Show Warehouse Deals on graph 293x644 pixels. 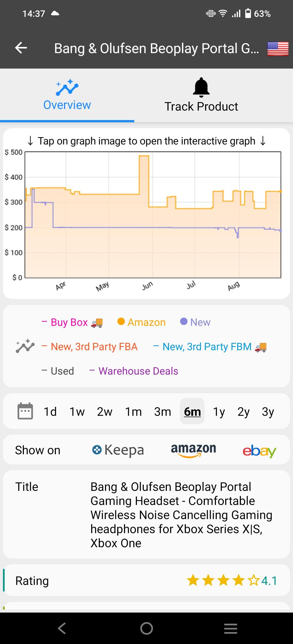coord(134,371)
